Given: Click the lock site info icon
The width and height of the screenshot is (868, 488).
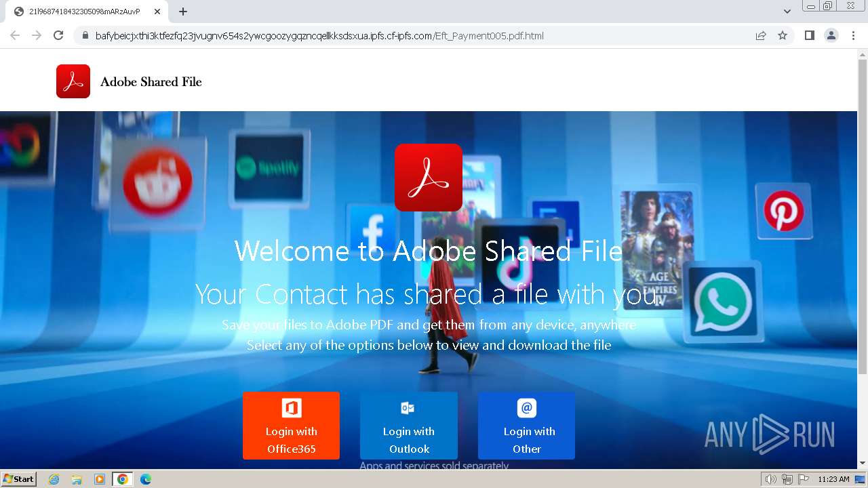Looking at the screenshot, I should 85,36.
